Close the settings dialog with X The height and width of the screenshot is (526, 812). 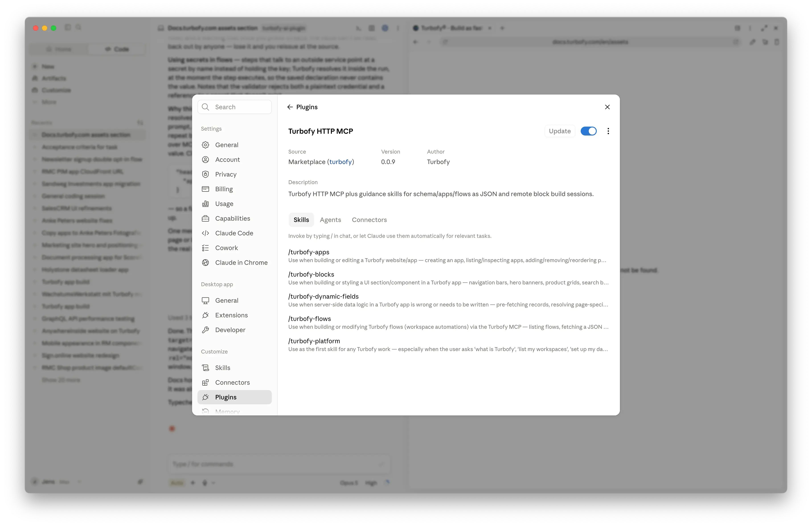click(607, 107)
